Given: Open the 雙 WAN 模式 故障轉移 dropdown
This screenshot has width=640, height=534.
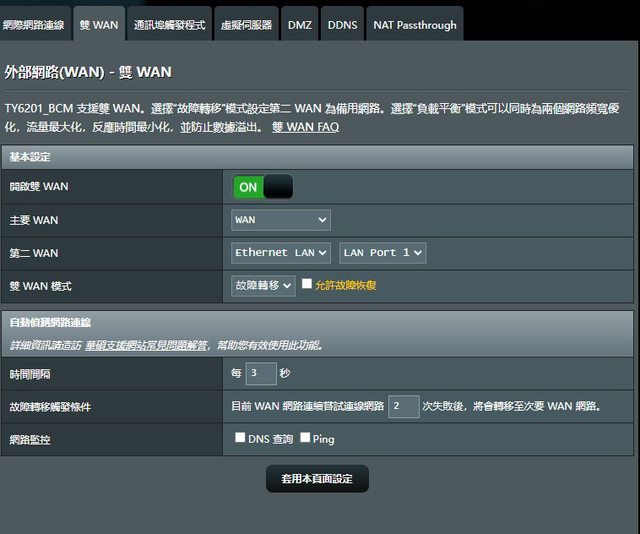Looking at the screenshot, I should (x=264, y=286).
